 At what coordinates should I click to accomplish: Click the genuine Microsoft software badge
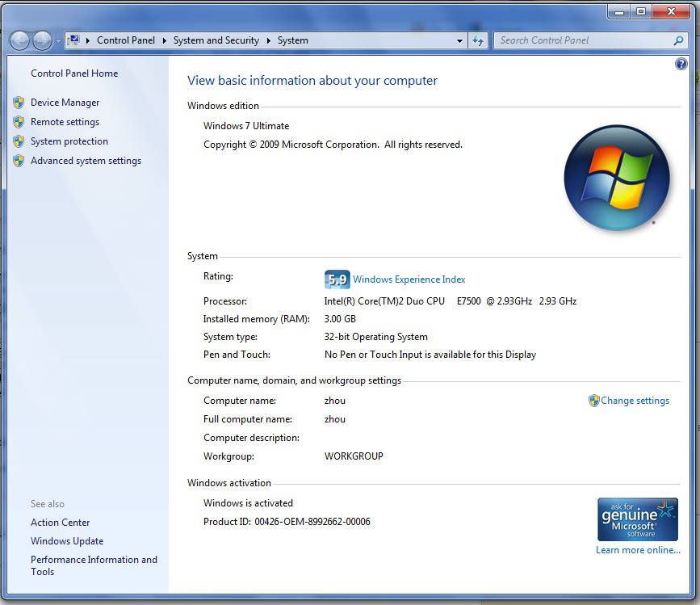click(638, 519)
